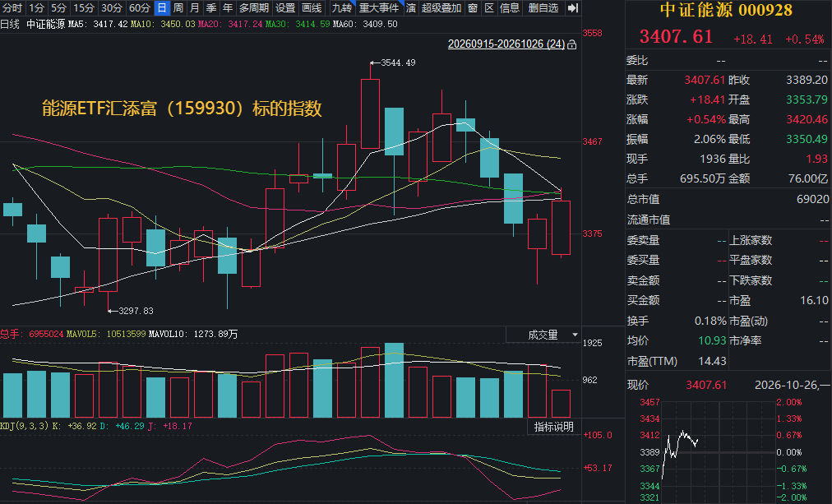Switch to the 月 monthly chart

click(195, 8)
